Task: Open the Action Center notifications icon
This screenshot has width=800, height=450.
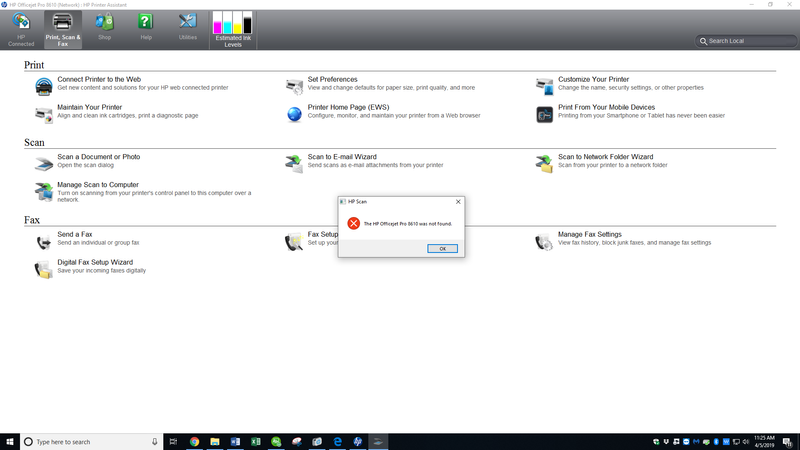Action: tap(788, 442)
